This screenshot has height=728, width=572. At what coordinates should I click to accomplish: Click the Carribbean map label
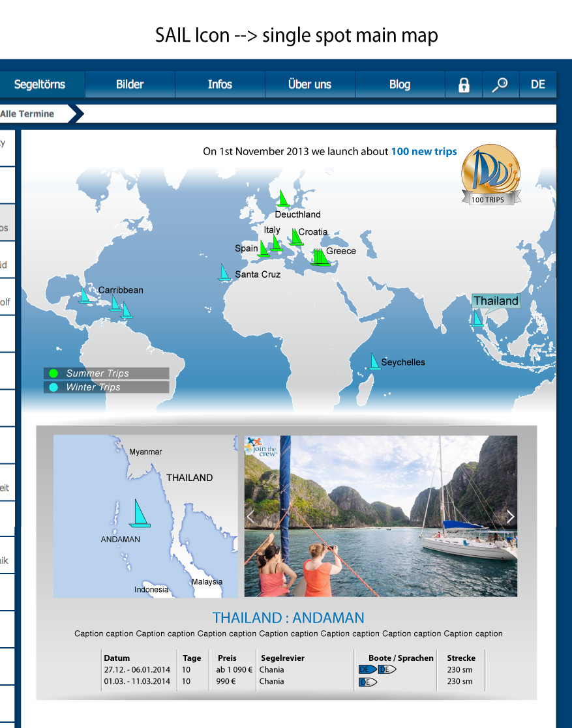point(121,290)
